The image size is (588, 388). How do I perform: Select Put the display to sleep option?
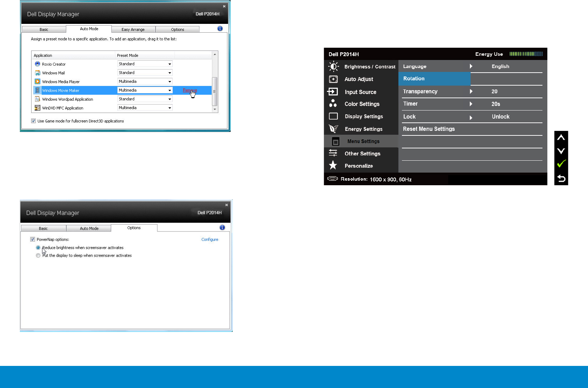[x=38, y=255]
